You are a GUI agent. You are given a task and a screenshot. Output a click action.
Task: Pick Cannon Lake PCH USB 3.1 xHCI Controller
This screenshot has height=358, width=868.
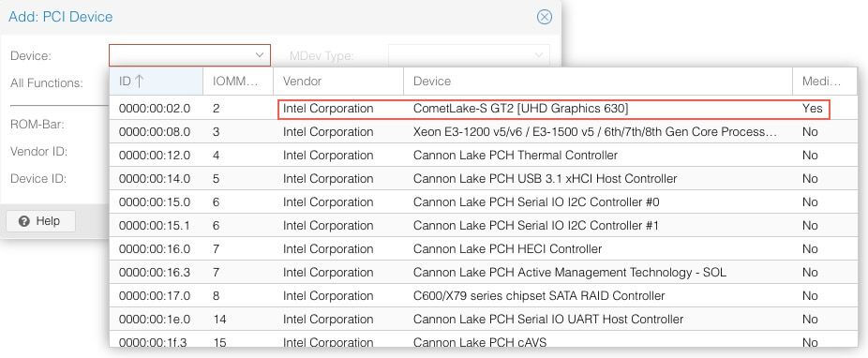pyautogui.click(x=483, y=179)
